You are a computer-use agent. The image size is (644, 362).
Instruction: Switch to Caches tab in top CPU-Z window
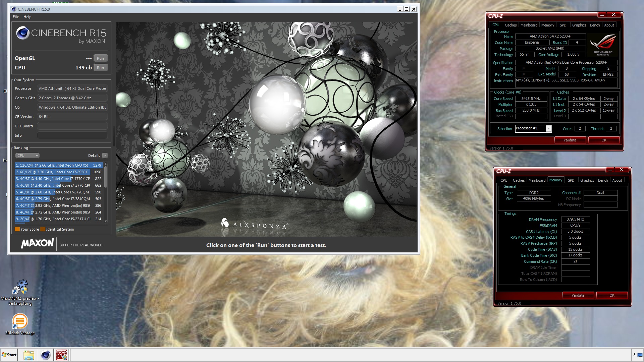(511, 25)
